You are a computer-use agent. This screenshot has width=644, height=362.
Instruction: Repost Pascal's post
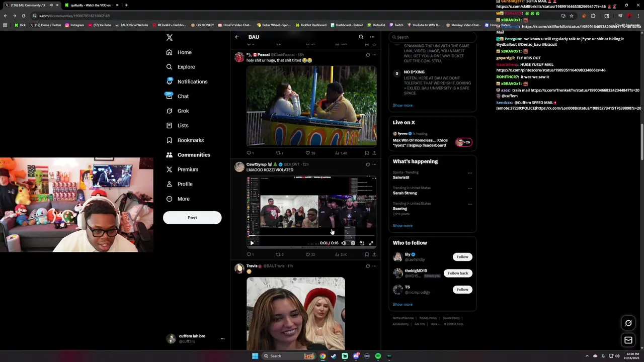pyautogui.click(x=279, y=153)
